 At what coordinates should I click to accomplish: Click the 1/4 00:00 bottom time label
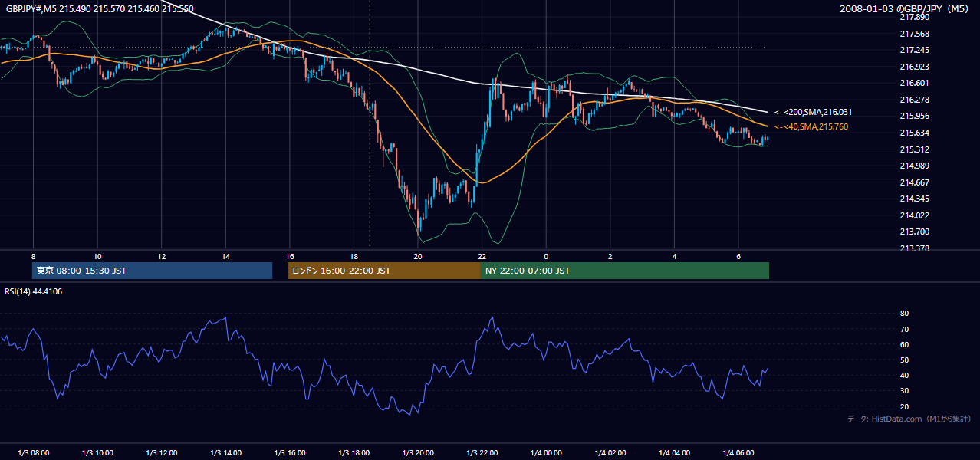click(x=546, y=452)
